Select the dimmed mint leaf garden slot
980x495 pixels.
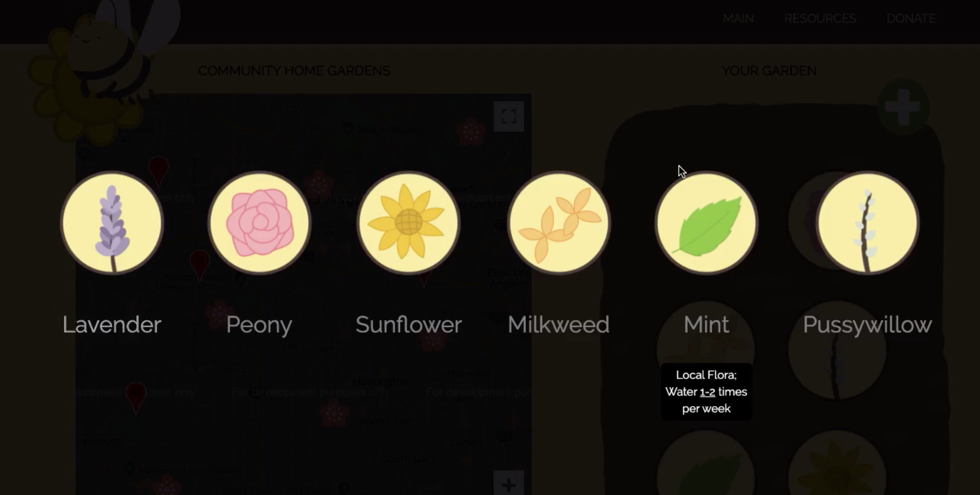(x=706, y=464)
